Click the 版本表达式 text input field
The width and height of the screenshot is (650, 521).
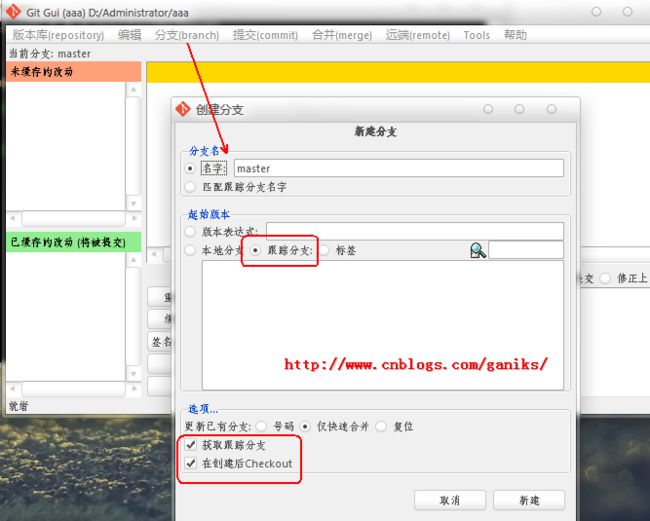coord(415,231)
